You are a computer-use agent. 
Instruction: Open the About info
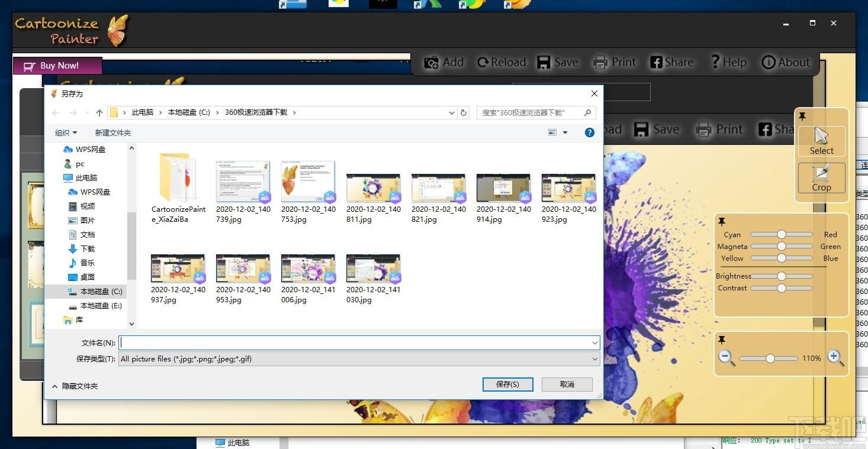tap(785, 62)
